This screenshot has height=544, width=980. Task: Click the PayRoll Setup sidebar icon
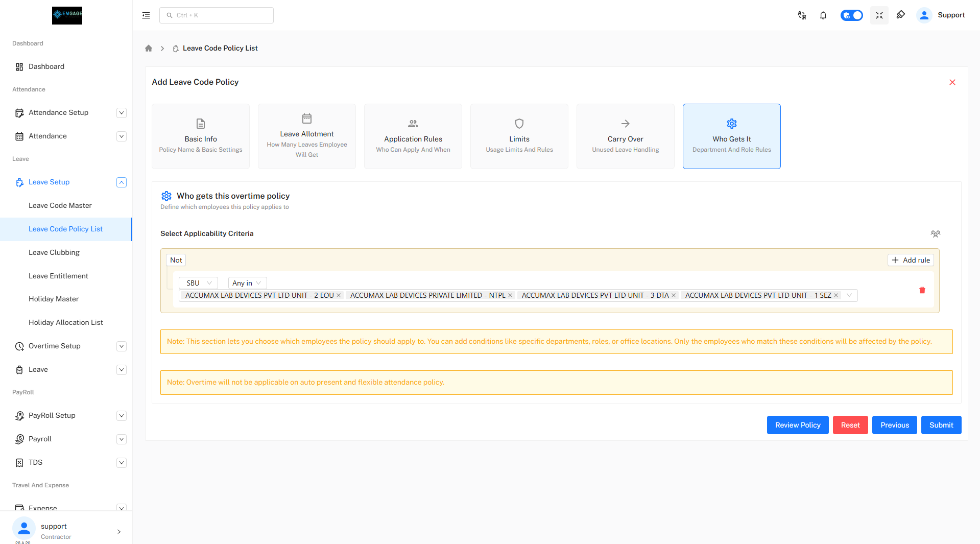(19, 416)
